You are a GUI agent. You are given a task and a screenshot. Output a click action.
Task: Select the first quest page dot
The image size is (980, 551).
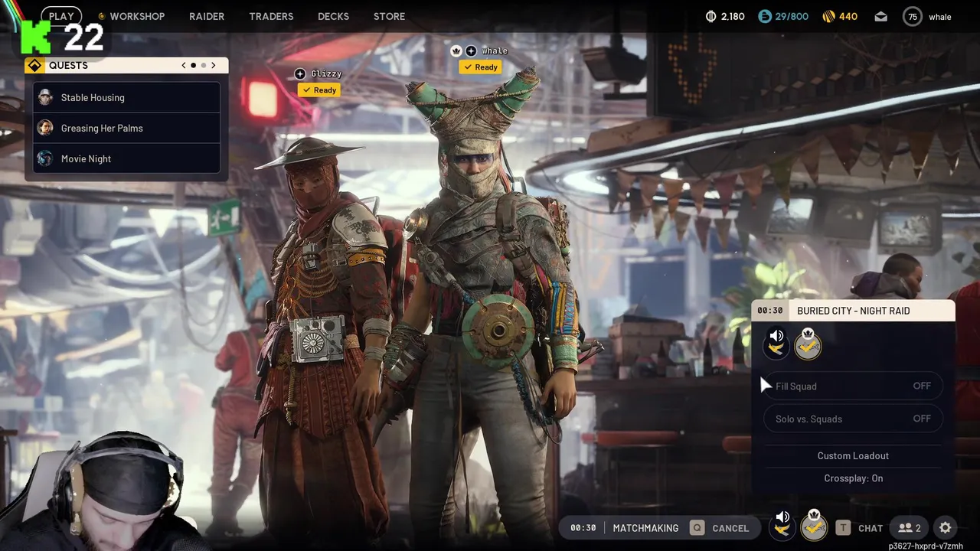pyautogui.click(x=193, y=65)
